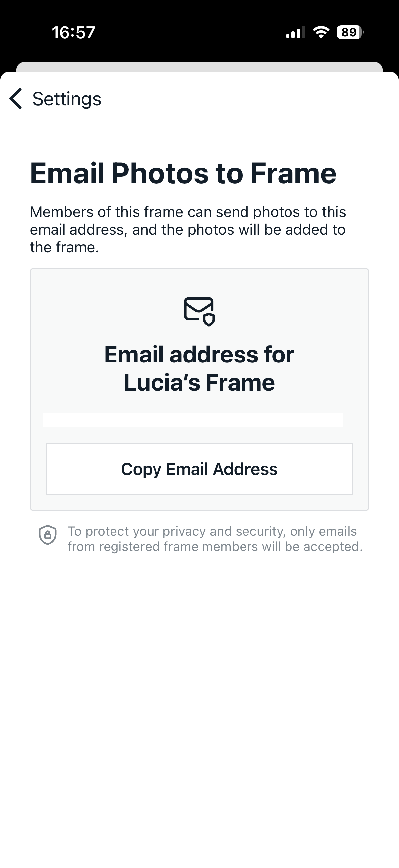Tap the 16:57 clock in status bar
The image size is (399, 868).
[x=73, y=33]
